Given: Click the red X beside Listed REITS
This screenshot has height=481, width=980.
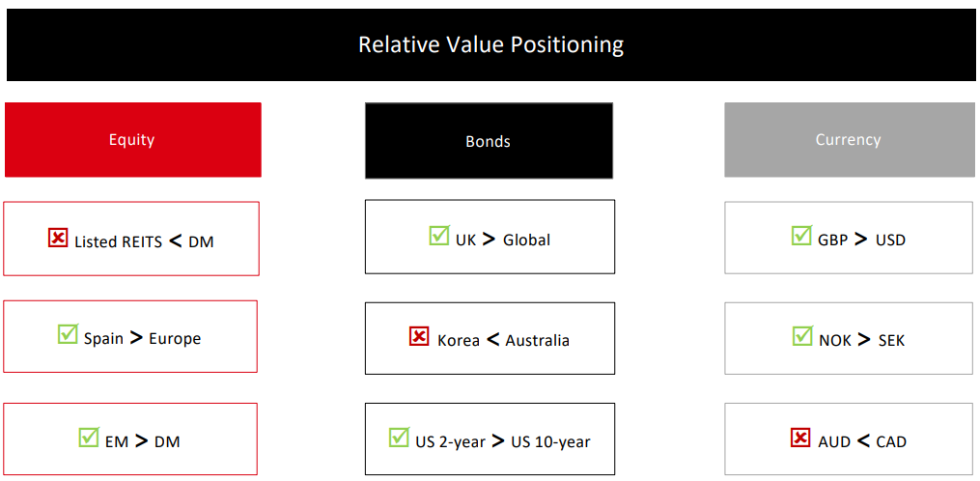Looking at the screenshot, I should (x=58, y=238).
